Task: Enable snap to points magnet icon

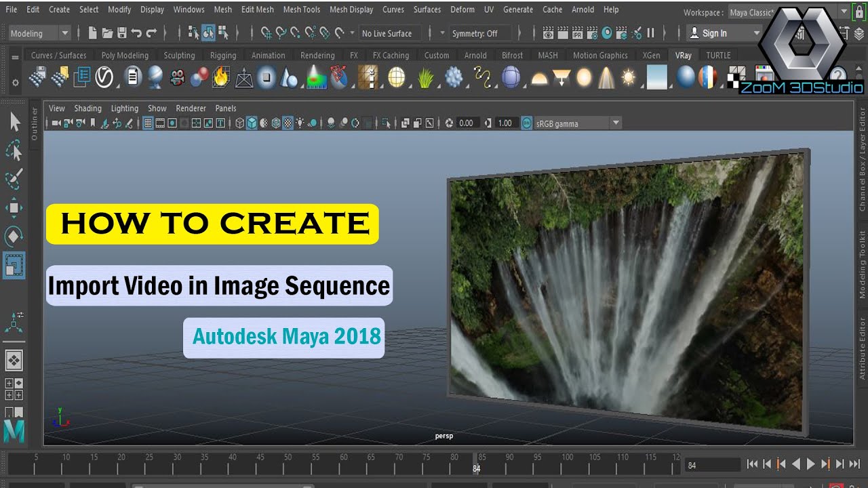Action: [296, 33]
